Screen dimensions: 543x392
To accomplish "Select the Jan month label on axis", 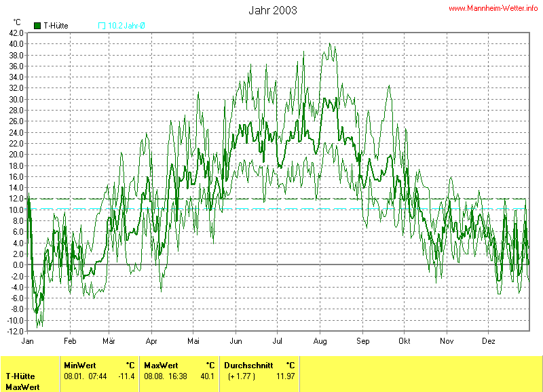I will coord(28,340).
